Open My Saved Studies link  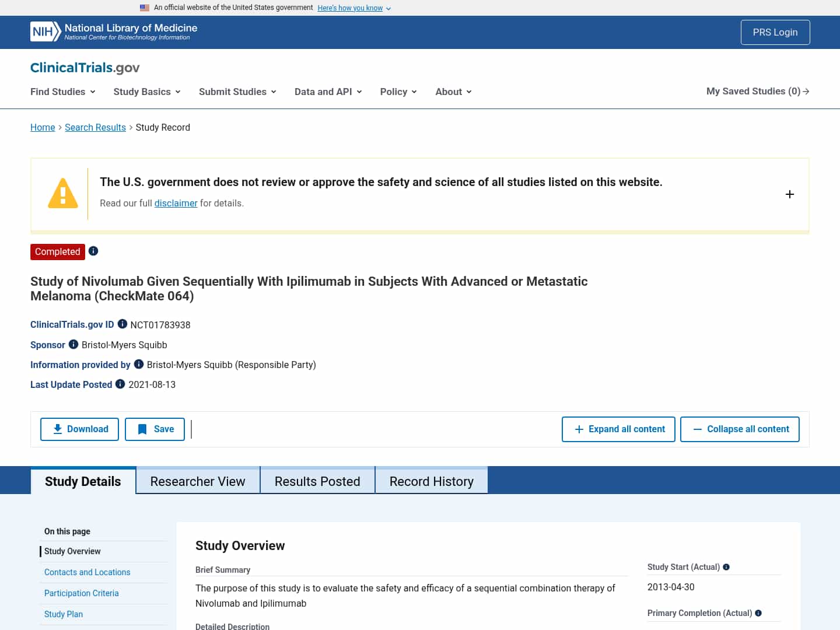click(x=757, y=92)
